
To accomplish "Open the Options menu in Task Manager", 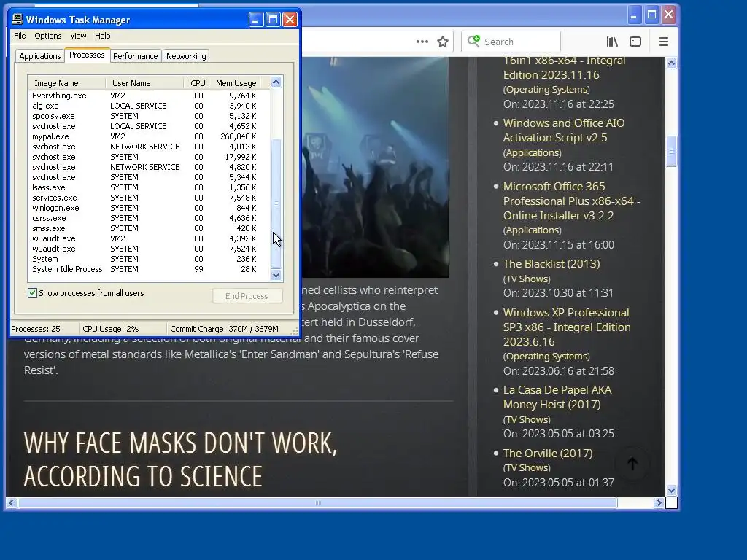I will [x=47, y=36].
